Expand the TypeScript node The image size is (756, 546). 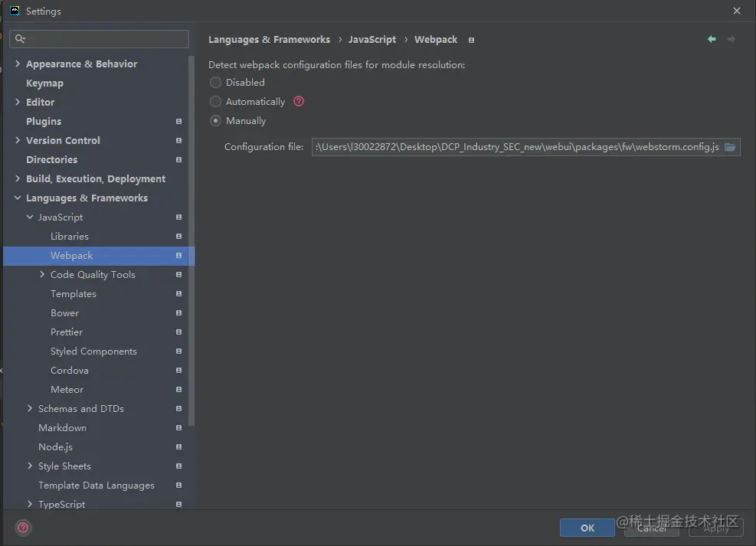tap(30, 504)
